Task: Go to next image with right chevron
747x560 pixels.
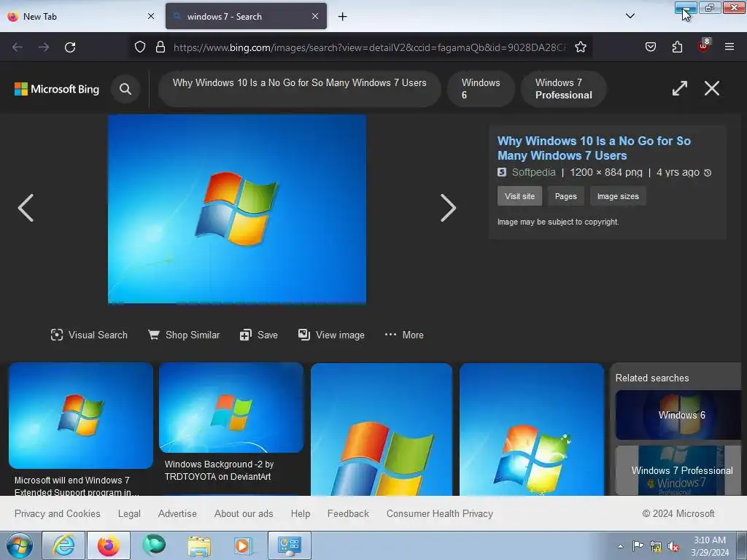Action: click(448, 208)
